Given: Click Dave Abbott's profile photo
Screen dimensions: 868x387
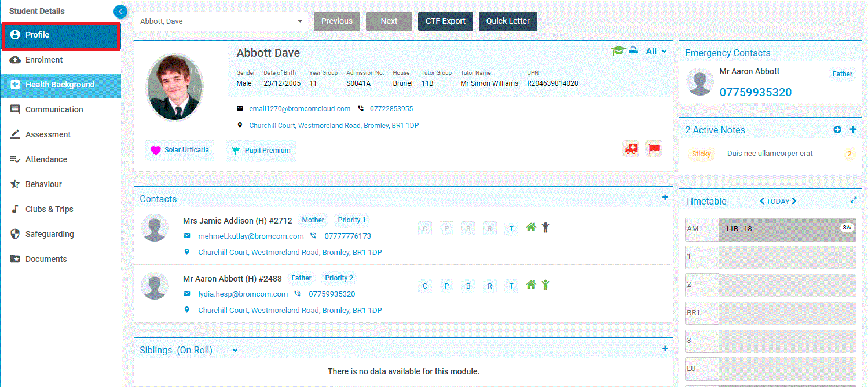Looking at the screenshot, I should click(x=175, y=87).
